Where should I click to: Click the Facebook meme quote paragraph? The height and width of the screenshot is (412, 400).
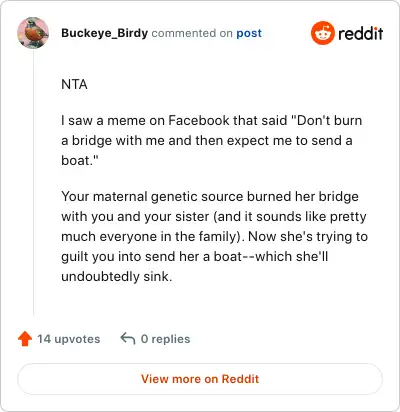tap(212, 140)
